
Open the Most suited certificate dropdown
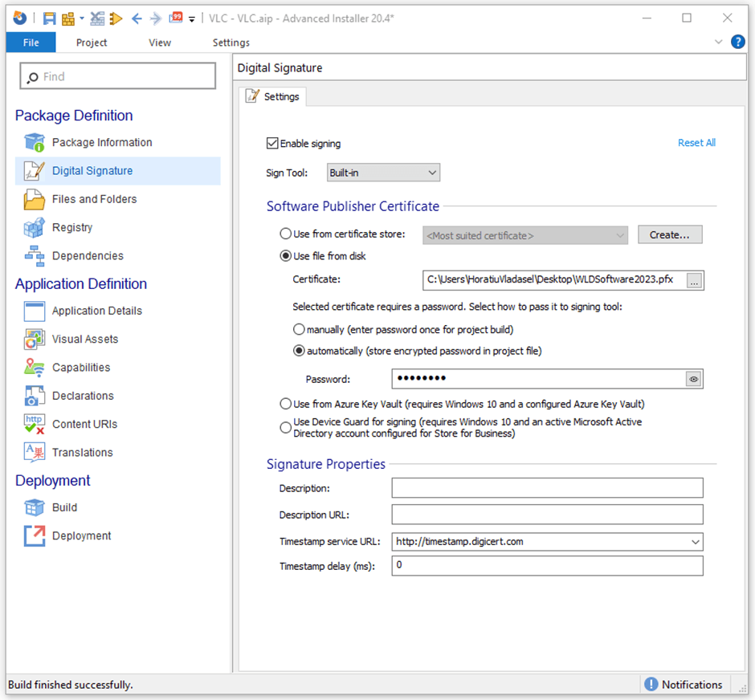[524, 235]
